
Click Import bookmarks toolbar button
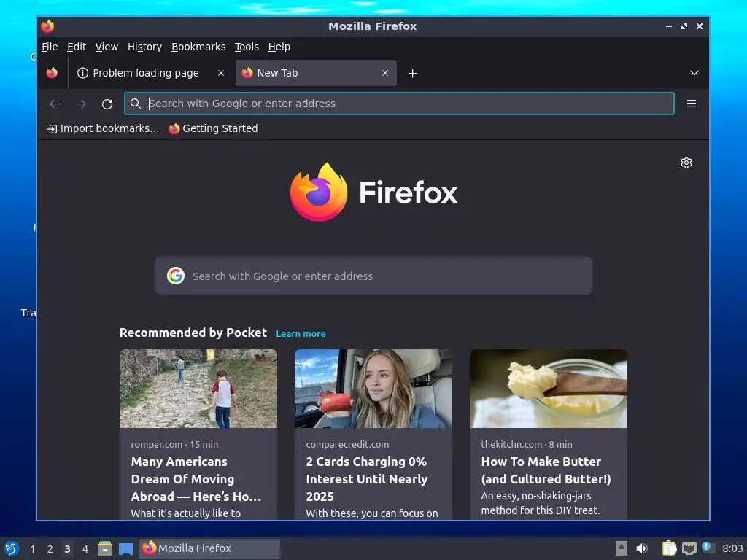click(x=103, y=128)
